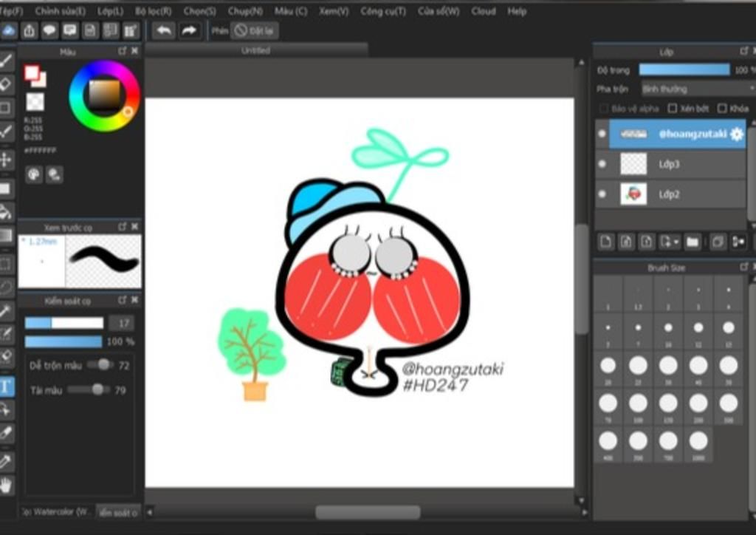Toggle visibility of @hoangzutaki layer

click(x=602, y=134)
